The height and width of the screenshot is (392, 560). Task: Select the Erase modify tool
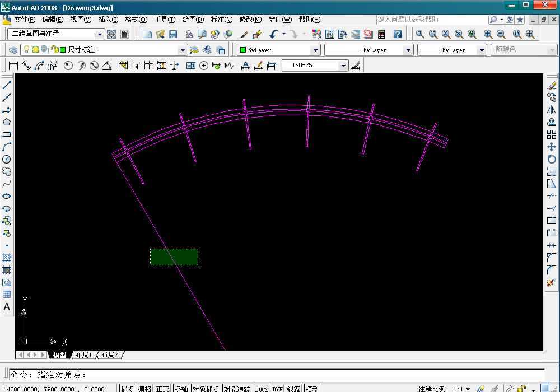552,85
